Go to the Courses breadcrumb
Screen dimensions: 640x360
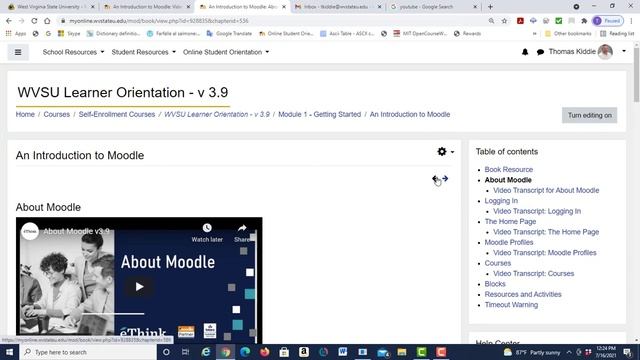[57, 115]
